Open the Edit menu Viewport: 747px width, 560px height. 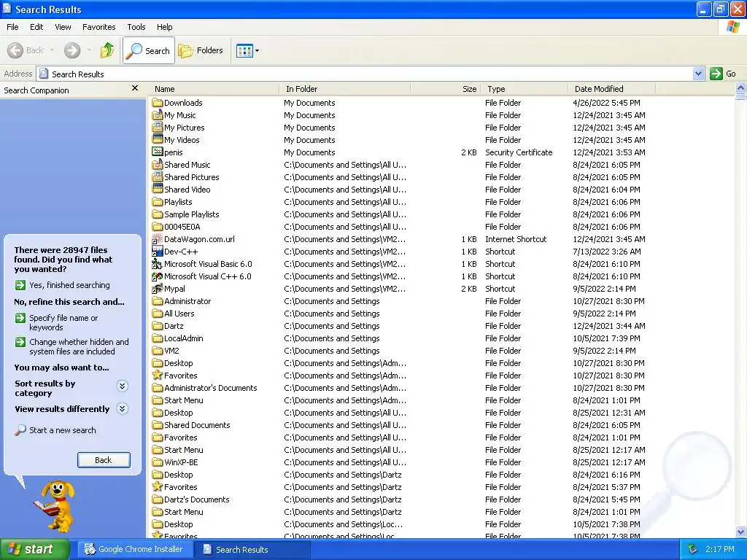coord(36,27)
